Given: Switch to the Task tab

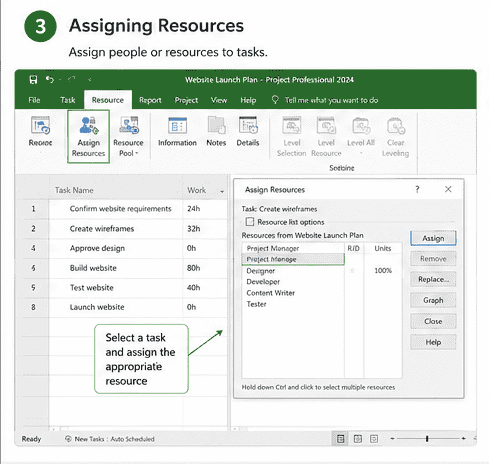Looking at the screenshot, I should [x=68, y=100].
